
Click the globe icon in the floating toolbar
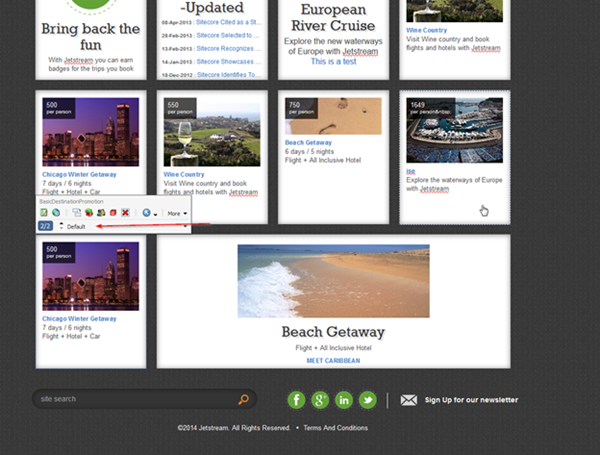coord(56,212)
